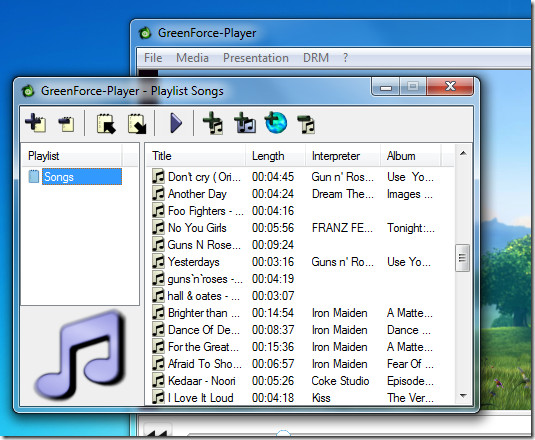Select song "Yesterdays"

click(x=193, y=262)
